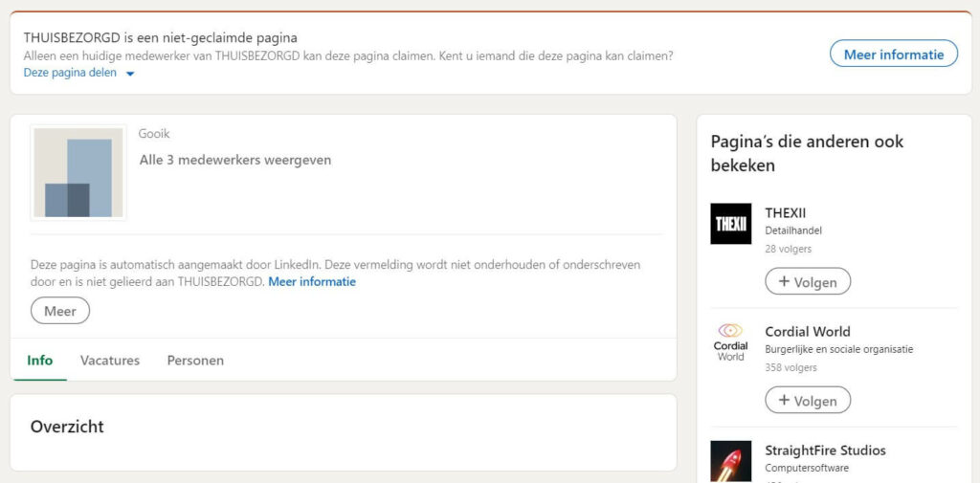The image size is (980, 483).
Task: Click the 'Gooik' location text
Action: [x=154, y=134]
